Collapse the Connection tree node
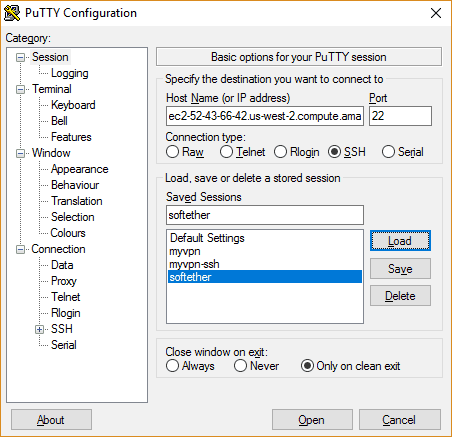Image resolution: width=452 pixels, height=437 pixels. point(21,249)
